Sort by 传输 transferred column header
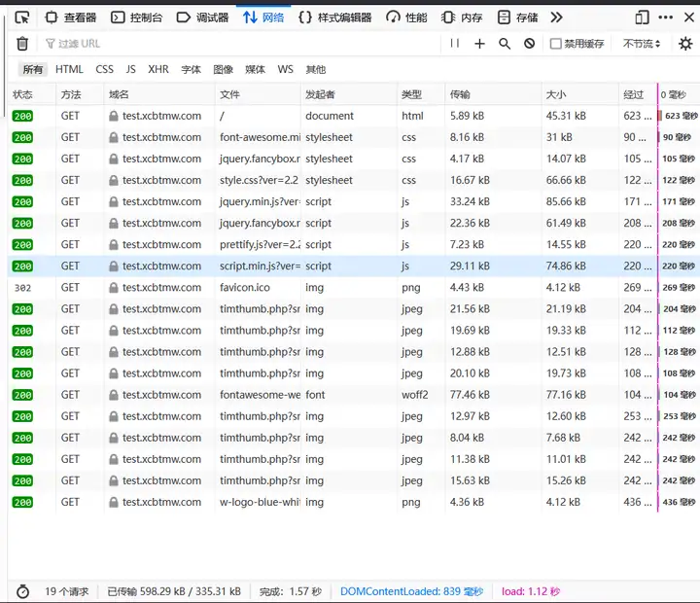 point(493,94)
